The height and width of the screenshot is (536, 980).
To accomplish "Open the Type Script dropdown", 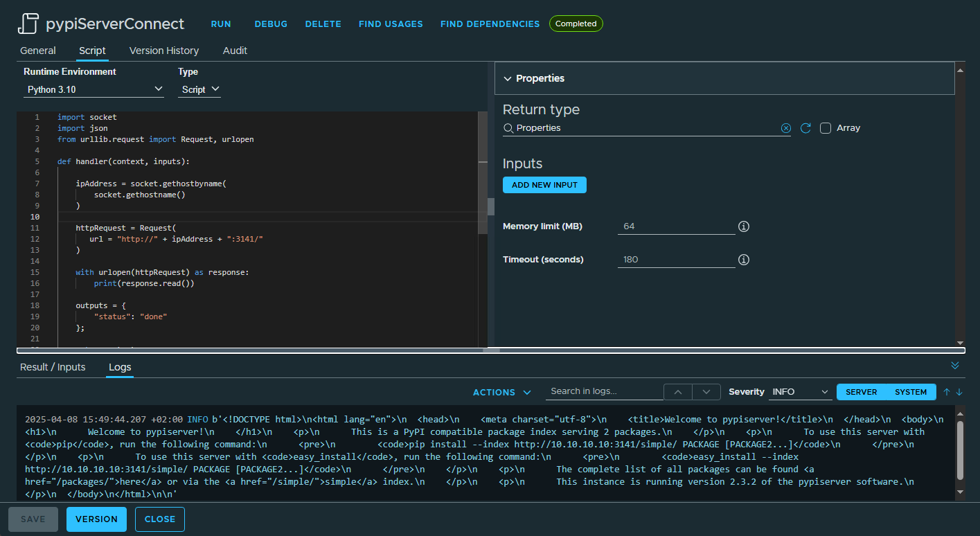I will 199,89.
